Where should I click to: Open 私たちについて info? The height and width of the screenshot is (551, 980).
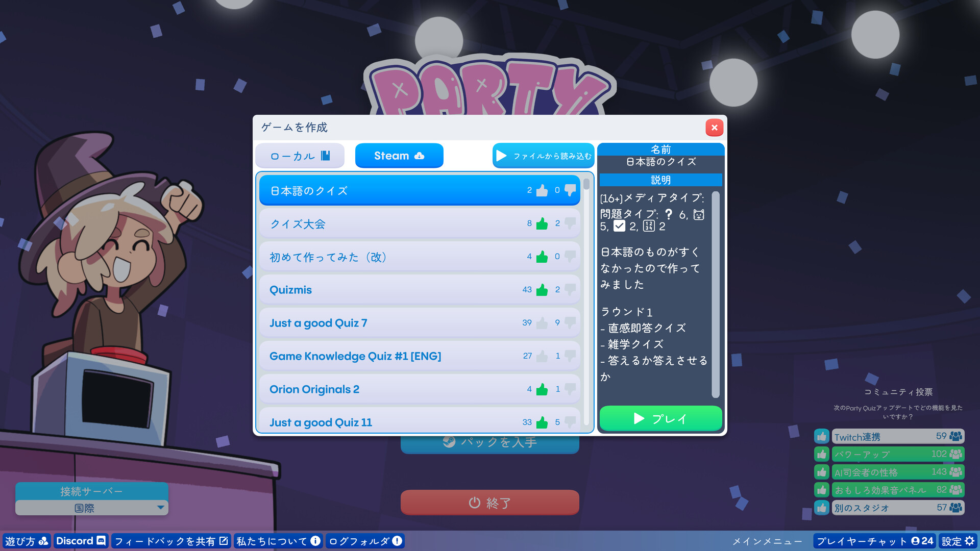click(278, 541)
